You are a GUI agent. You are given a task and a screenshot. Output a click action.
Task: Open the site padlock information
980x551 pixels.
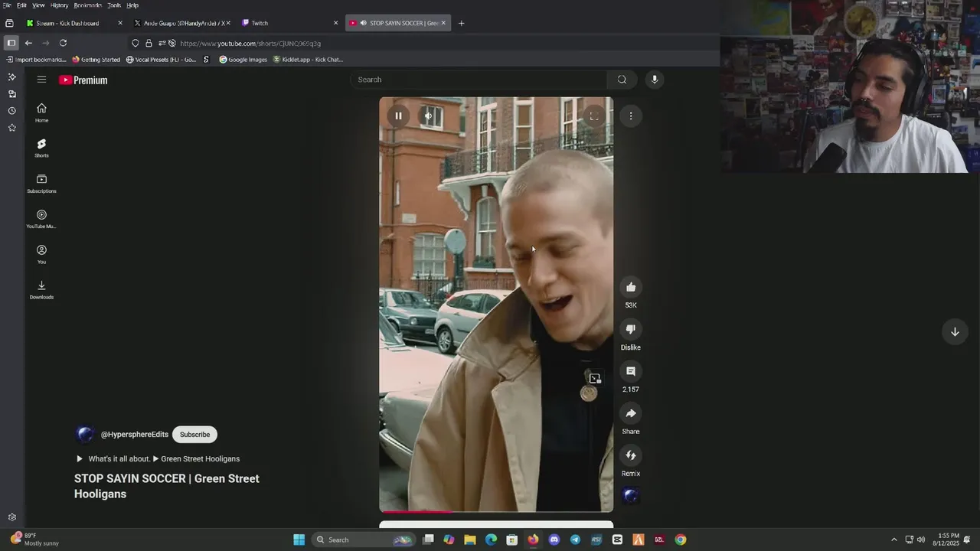click(x=149, y=43)
